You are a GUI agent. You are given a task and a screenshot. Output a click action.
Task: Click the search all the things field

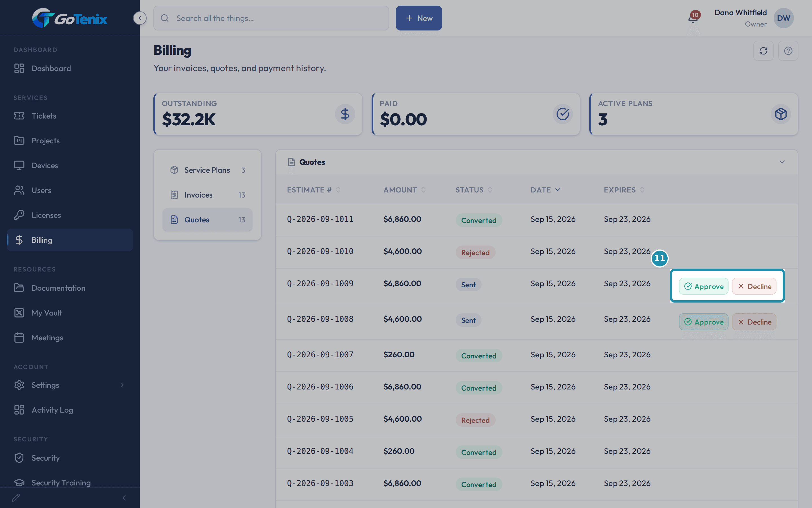pyautogui.click(x=271, y=18)
